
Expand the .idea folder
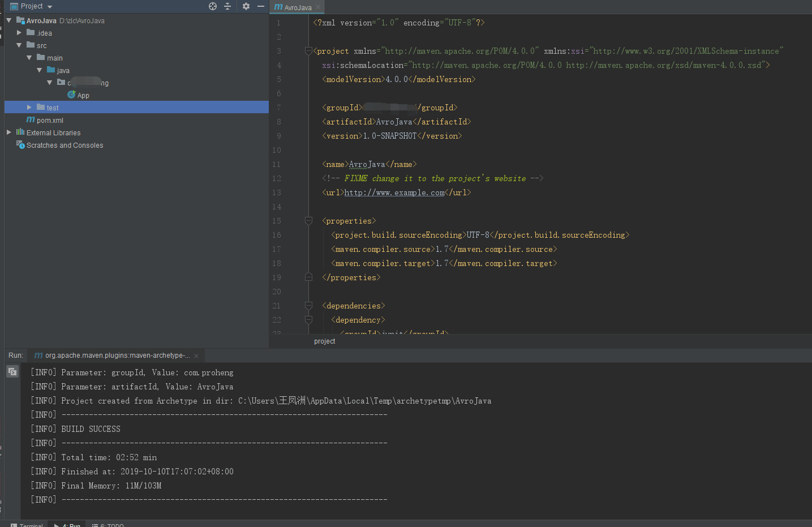pyautogui.click(x=19, y=33)
